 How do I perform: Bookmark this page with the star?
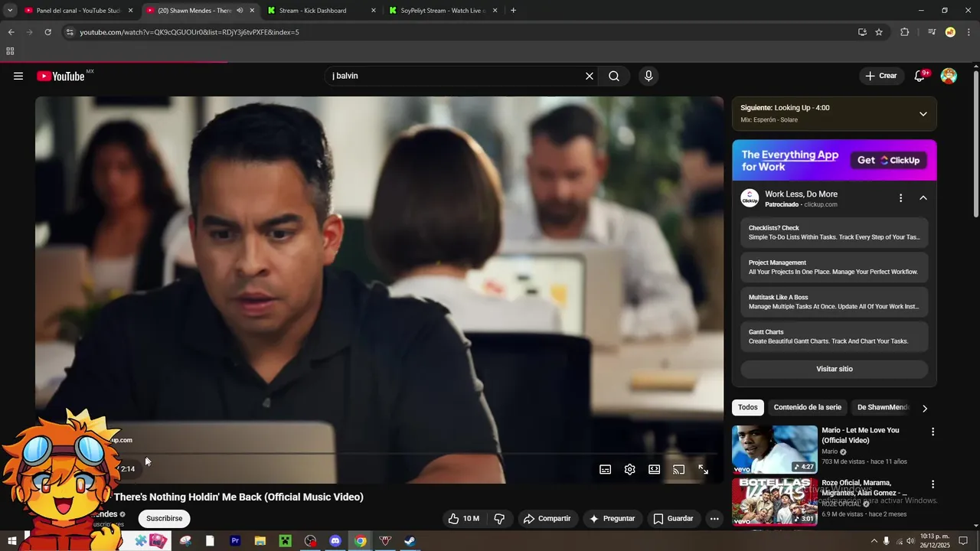click(879, 32)
